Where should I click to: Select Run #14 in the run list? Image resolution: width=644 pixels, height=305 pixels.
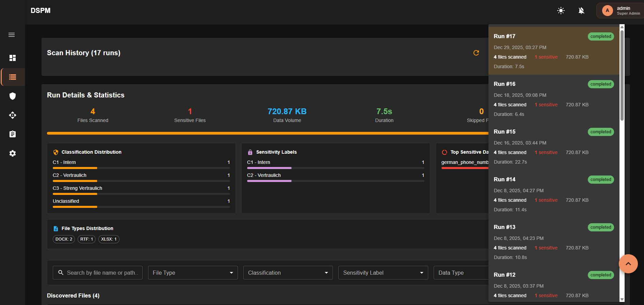(x=554, y=194)
